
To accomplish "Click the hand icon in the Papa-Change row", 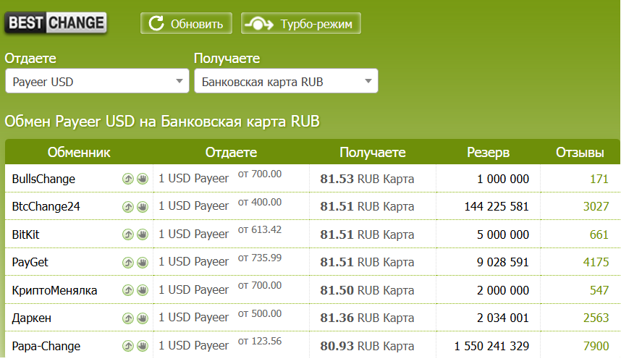I will click(143, 347).
